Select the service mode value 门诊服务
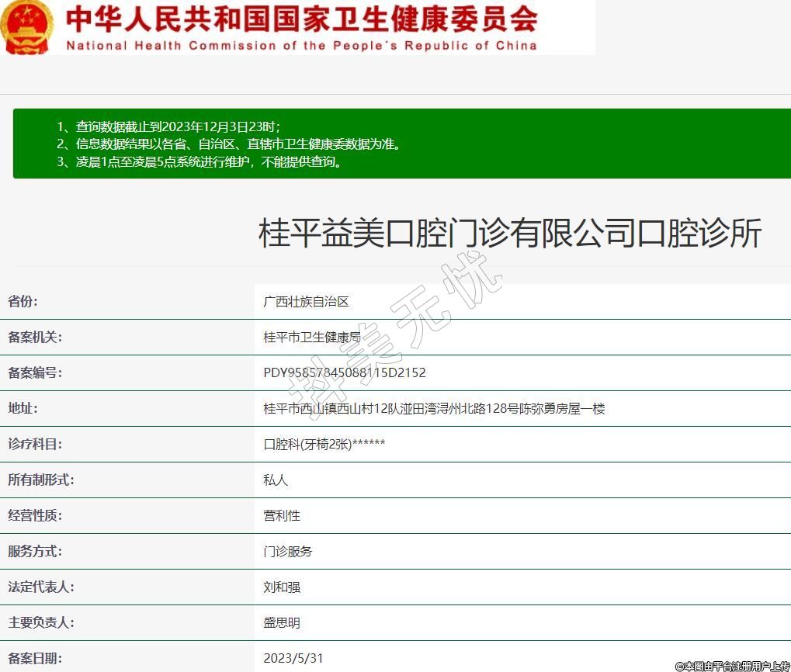The width and height of the screenshot is (791, 672). pos(288,552)
